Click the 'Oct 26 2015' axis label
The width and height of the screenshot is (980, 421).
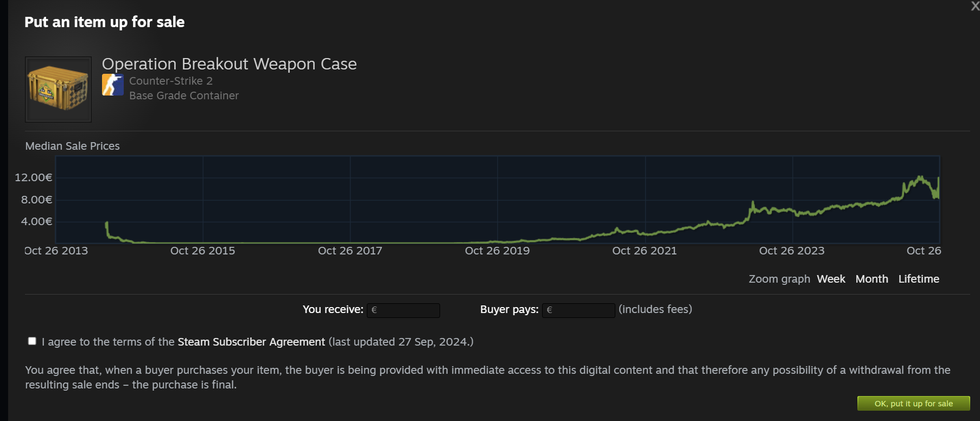202,251
